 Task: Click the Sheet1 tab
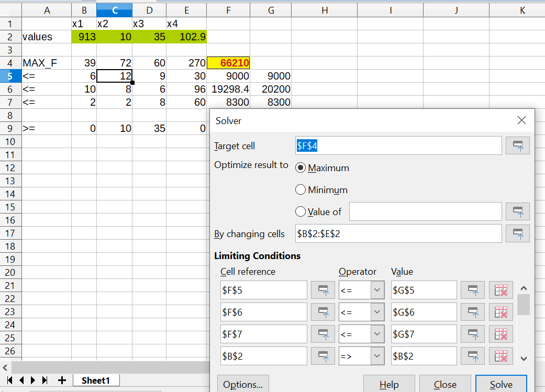[96, 380]
